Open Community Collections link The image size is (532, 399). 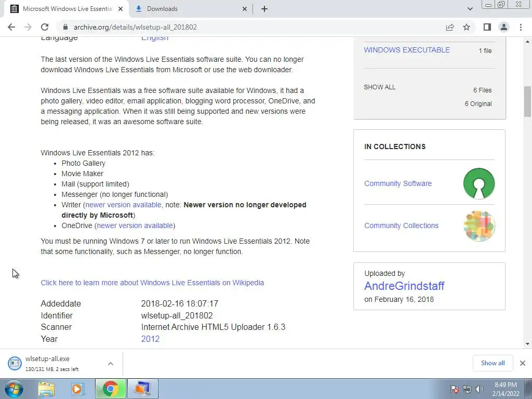click(402, 225)
